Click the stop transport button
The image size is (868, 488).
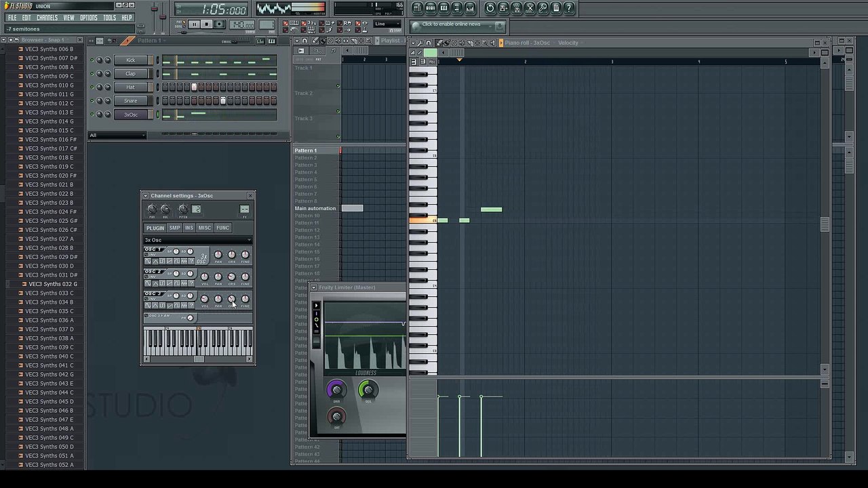[207, 24]
